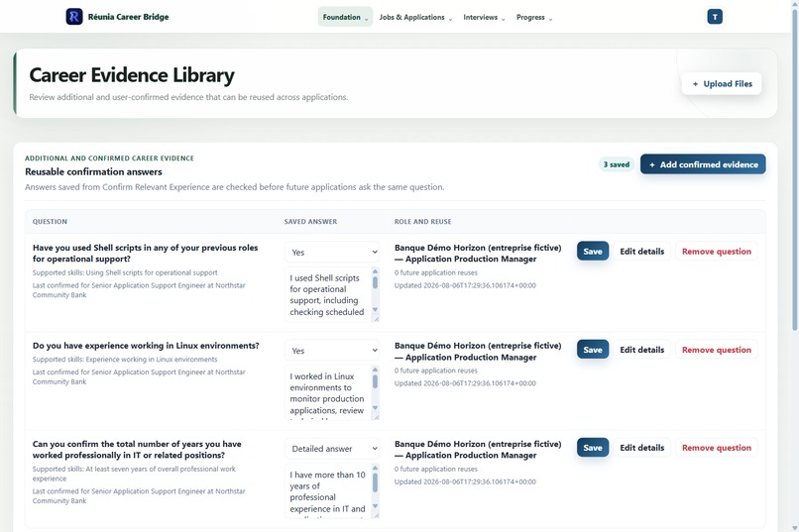Open the Foundation menu

point(345,17)
